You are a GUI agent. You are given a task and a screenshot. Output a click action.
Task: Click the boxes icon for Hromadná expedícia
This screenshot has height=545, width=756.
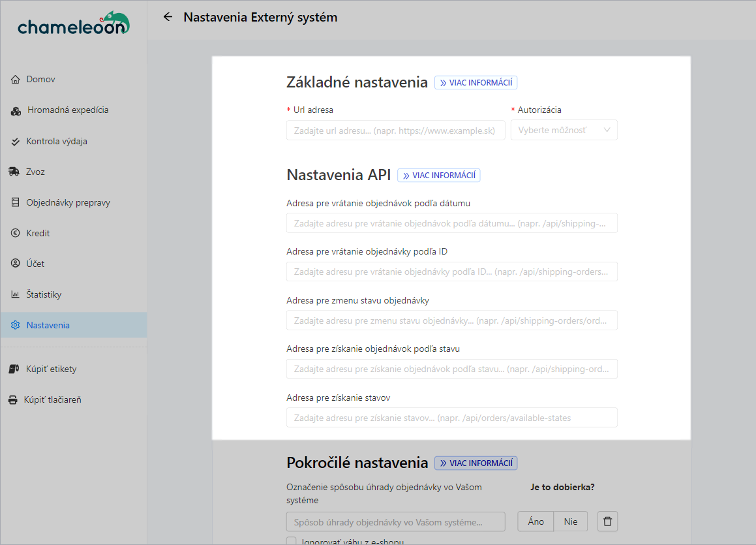(16, 111)
